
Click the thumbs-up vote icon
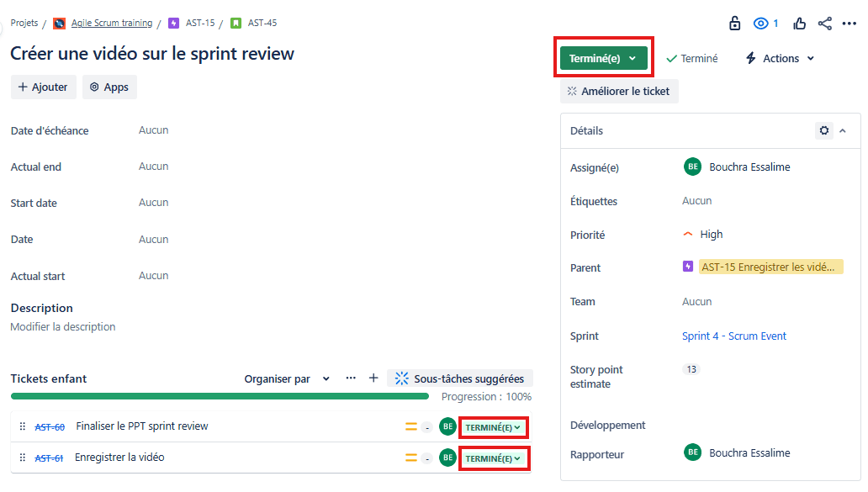click(x=799, y=24)
